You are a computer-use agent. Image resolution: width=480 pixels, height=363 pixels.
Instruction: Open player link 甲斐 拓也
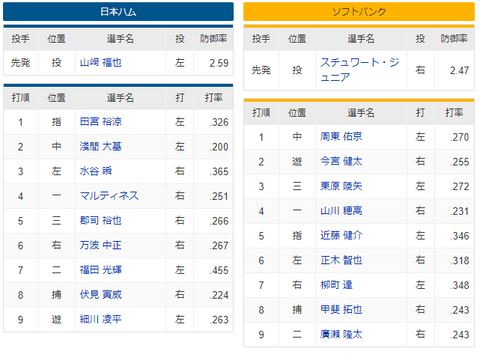341,309
